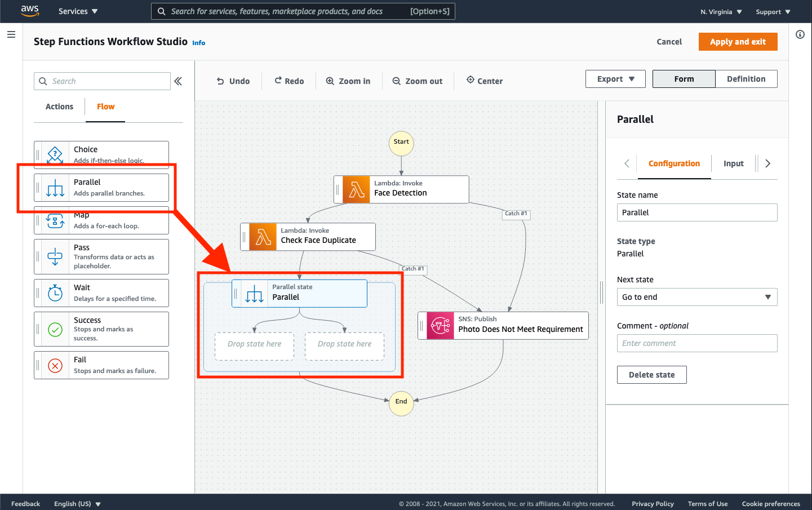Open the AWS home logo
The height and width of the screenshot is (510, 812).
point(30,11)
